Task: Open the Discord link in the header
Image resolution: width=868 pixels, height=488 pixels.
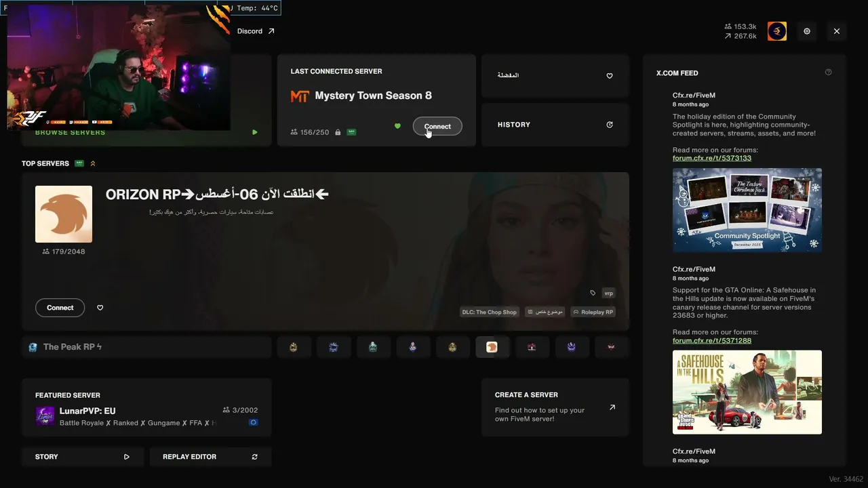Action: (x=256, y=31)
